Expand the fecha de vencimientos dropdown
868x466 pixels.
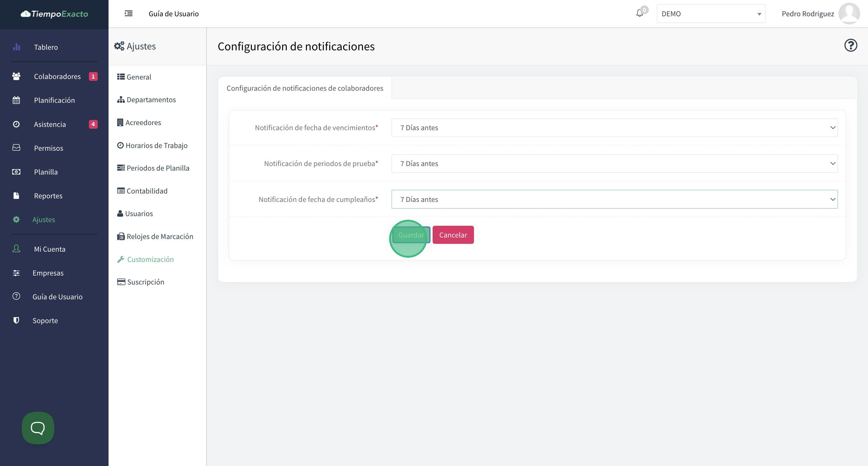click(614, 128)
